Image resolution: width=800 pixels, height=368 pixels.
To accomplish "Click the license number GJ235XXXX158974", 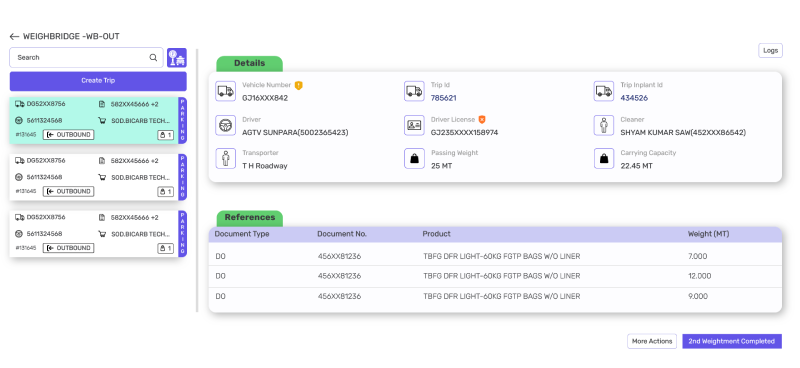I will click(x=464, y=133).
